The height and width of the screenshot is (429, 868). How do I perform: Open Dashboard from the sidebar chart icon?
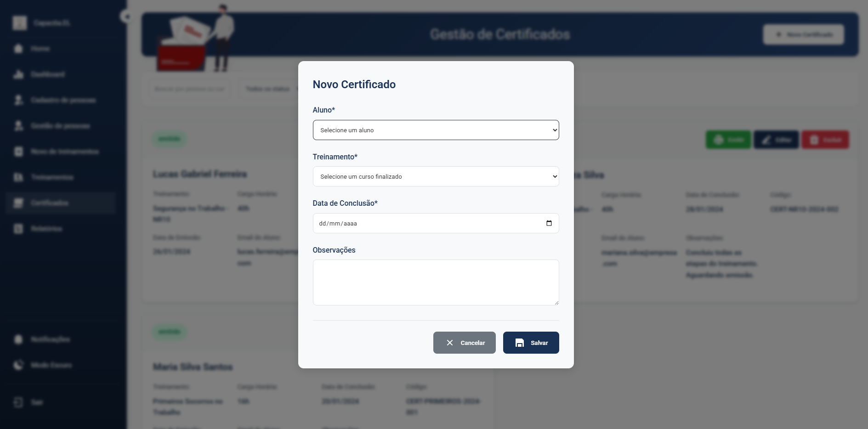[x=18, y=74]
